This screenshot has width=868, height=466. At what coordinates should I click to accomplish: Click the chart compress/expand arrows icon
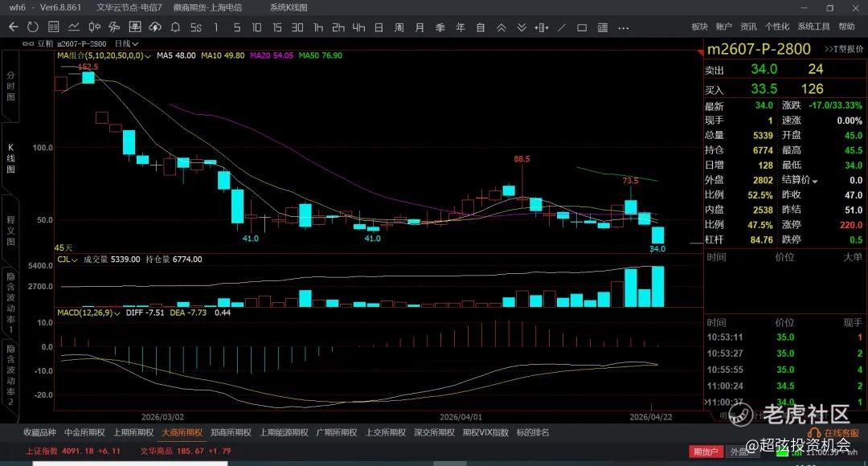pyautogui.click(x=542, y=27)
